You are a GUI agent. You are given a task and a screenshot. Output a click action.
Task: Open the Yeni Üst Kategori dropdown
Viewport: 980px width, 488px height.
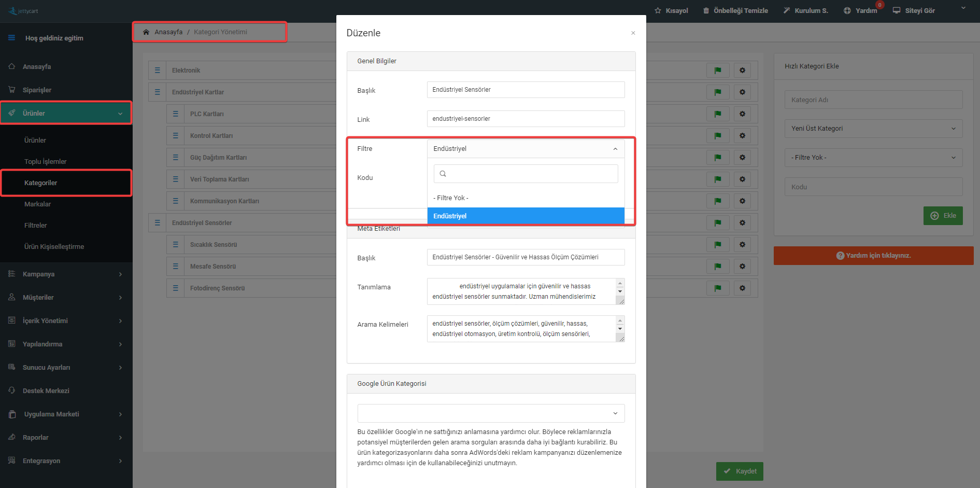pyautogui.click(x=873, y=129)
